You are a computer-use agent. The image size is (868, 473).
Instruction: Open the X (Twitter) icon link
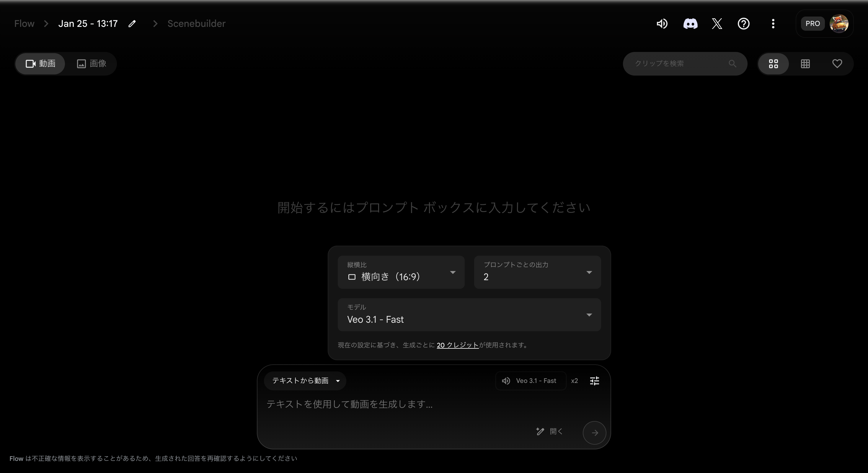717,24
